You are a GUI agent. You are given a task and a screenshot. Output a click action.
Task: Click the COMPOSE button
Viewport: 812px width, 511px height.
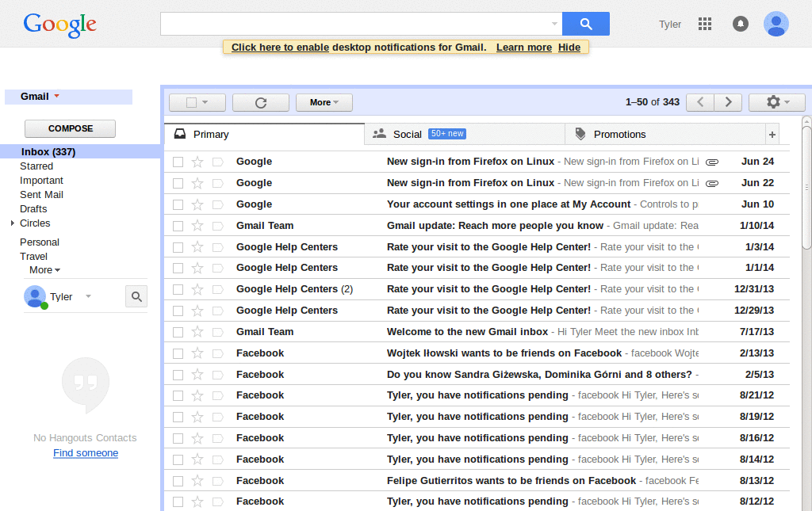pyautogui.click(x=69, y=128)
